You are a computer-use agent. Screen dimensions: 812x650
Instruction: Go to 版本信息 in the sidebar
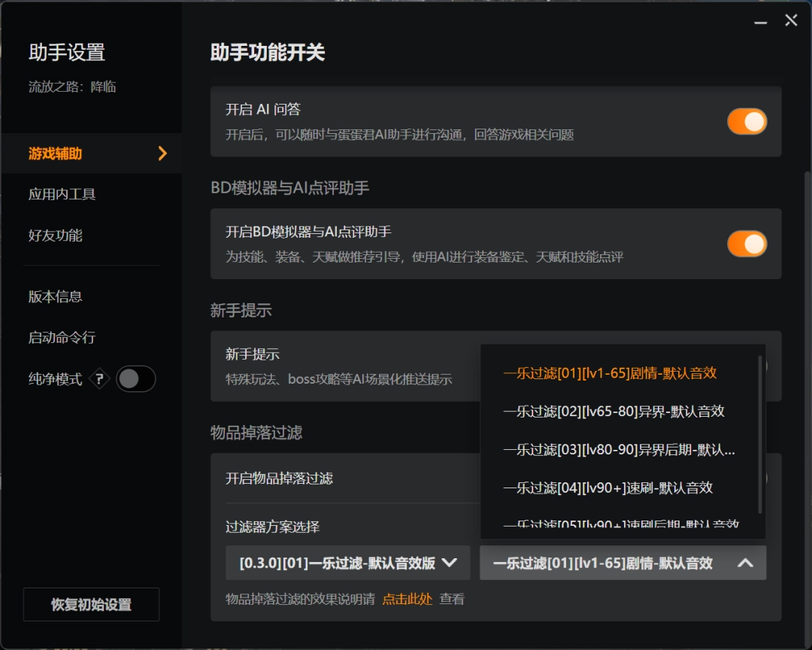[56, 296]
